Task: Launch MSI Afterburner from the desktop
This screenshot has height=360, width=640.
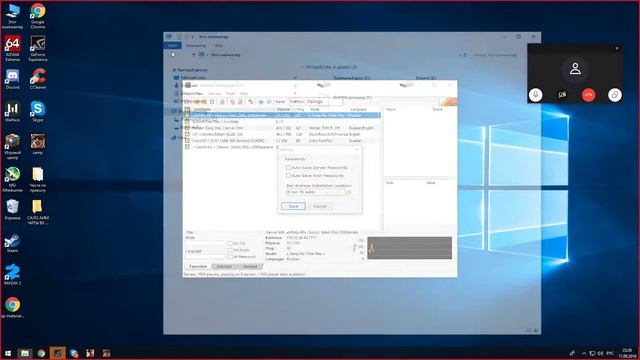Action: (12, 180)
